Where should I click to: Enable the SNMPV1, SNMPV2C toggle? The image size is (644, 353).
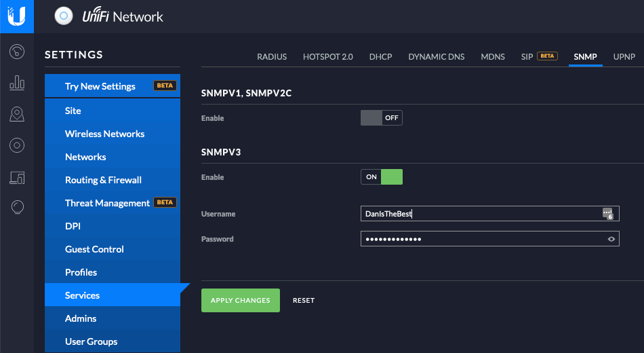tap(381, 118)
